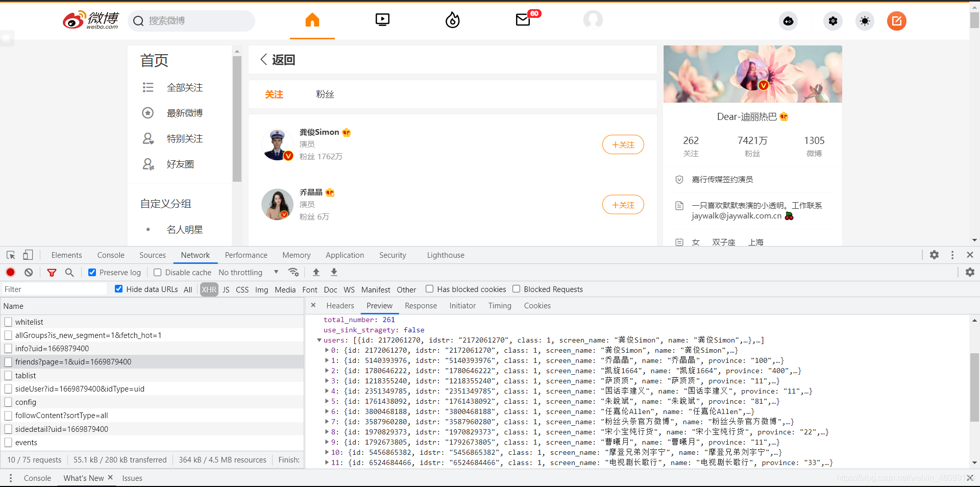980x487 pixels.
Task: Open the network search magnifier
Action: pos(69,273)
